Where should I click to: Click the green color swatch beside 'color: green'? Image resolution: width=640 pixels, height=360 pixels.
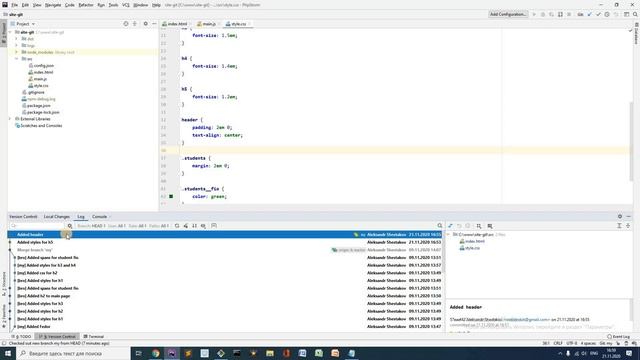tap(171, 196)
